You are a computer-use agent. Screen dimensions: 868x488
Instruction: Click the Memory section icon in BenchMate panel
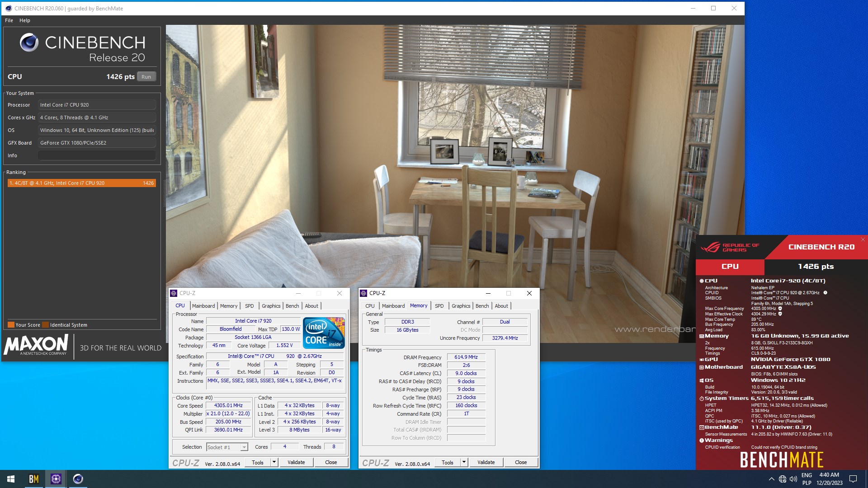point(702,336)
